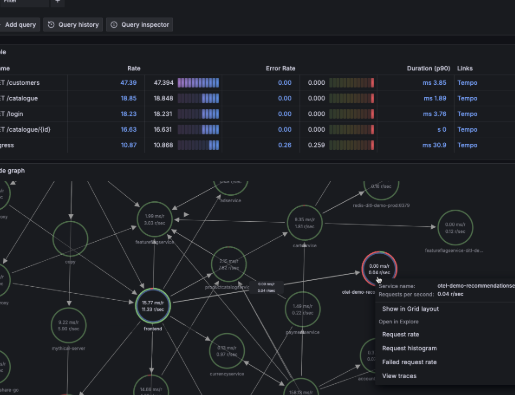Click duration value ms 1.89
This screenshot has height=395, width=515.
[x=435, y=98]
